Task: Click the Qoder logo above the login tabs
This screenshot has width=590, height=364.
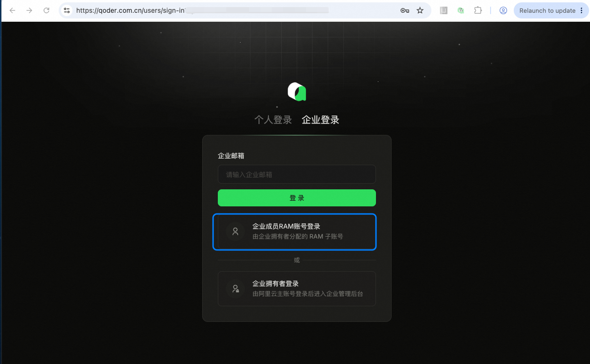Action: pyautogui.click(x=297, y=91)
